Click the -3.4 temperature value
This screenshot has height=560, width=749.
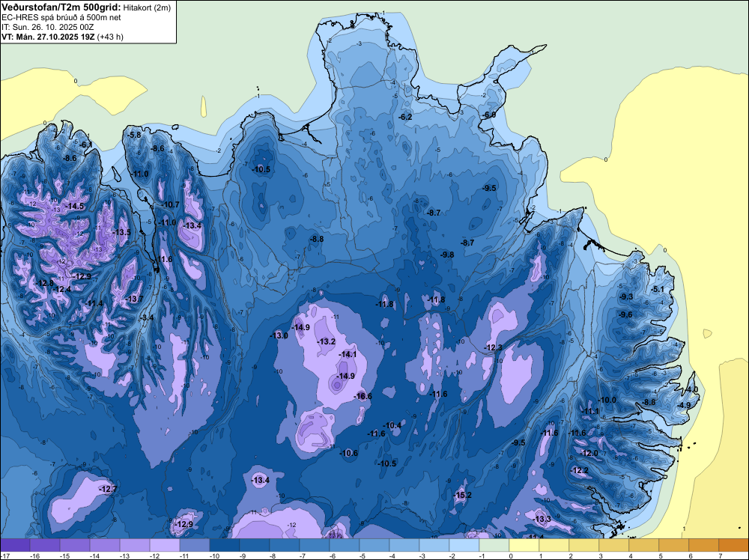click(x=148, y=317)
